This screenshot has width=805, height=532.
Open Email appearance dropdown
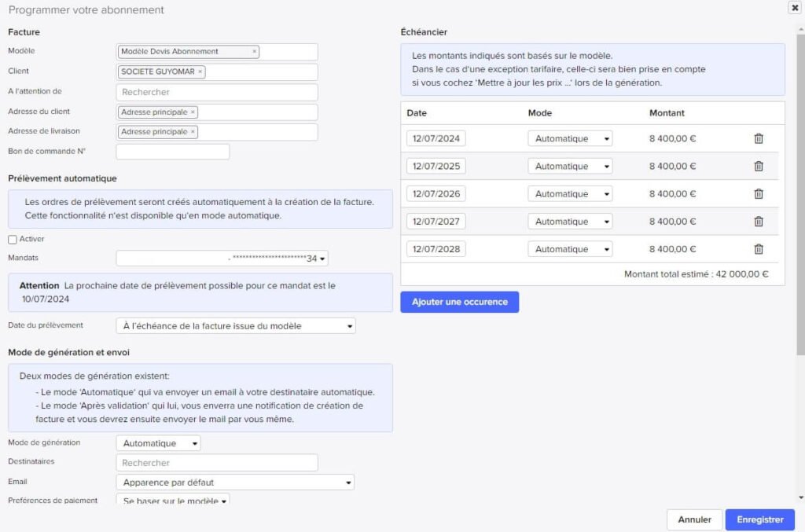point(235,482)
